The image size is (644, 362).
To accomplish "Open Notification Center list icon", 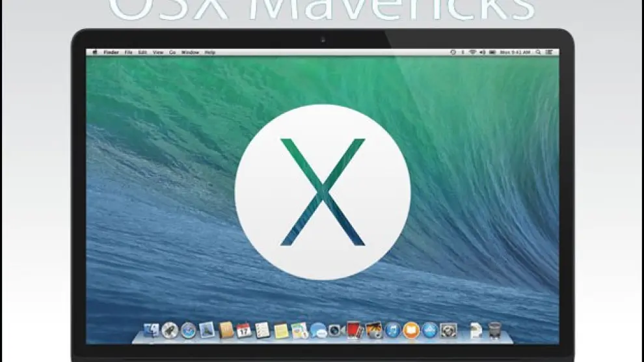I will 550,52.
